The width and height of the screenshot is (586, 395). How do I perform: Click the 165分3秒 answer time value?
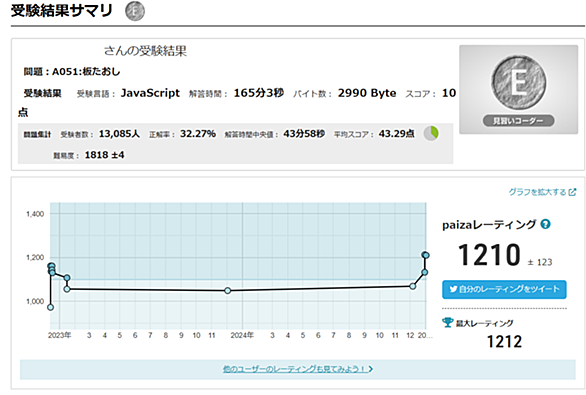click(259, 93)
